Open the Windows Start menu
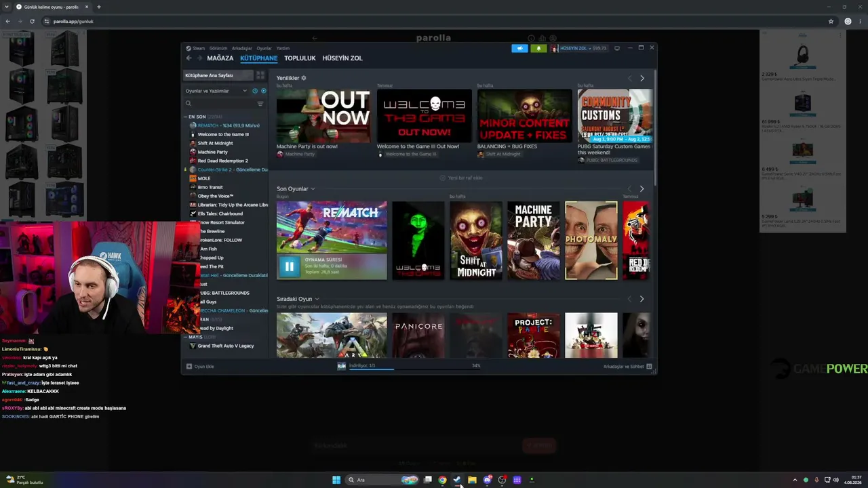The height and width of the screenshot is (488, 868). pos(336,480)
